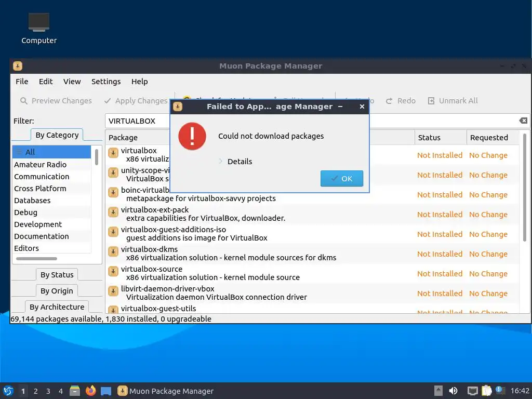Viewport: 532px width, 399px height.
Task: Select the Communication category
Action: click(51, 177)
